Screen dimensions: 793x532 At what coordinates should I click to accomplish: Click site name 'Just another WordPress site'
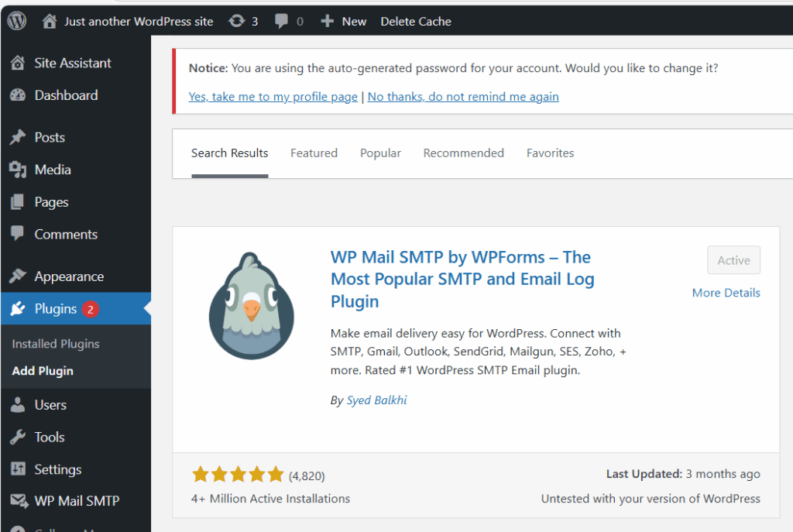(139, 21)
